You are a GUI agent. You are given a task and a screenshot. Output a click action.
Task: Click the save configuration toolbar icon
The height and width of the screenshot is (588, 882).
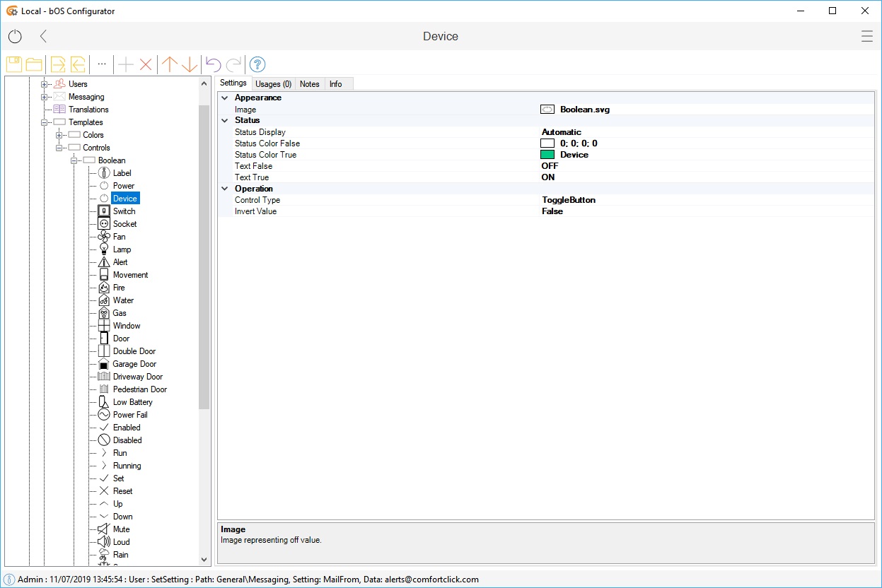(x=14, y=64)
